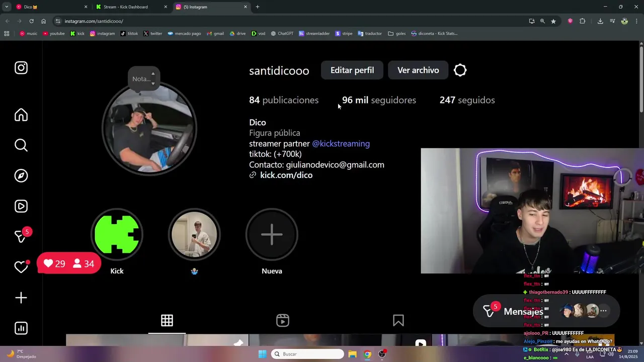Open the streamladder bookmark
Image resolution: width=644 pixels, height=362 pixels.
pyautogui.click(x=314, y=34)
